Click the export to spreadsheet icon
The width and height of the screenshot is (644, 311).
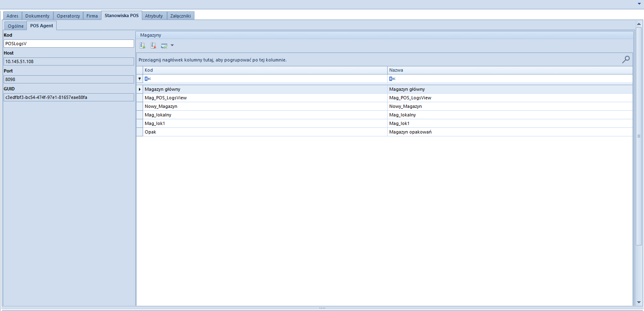pos(164,46)
